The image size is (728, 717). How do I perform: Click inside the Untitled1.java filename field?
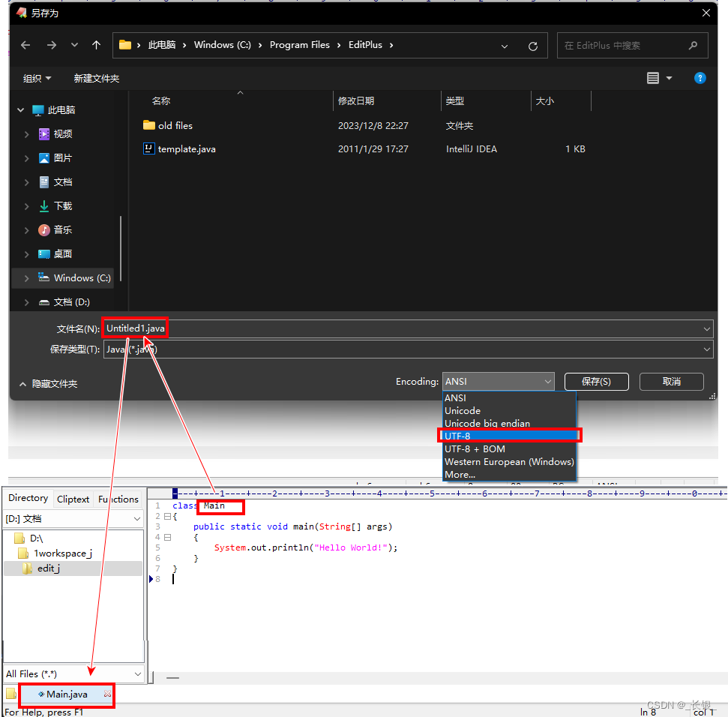coord(135,328)
